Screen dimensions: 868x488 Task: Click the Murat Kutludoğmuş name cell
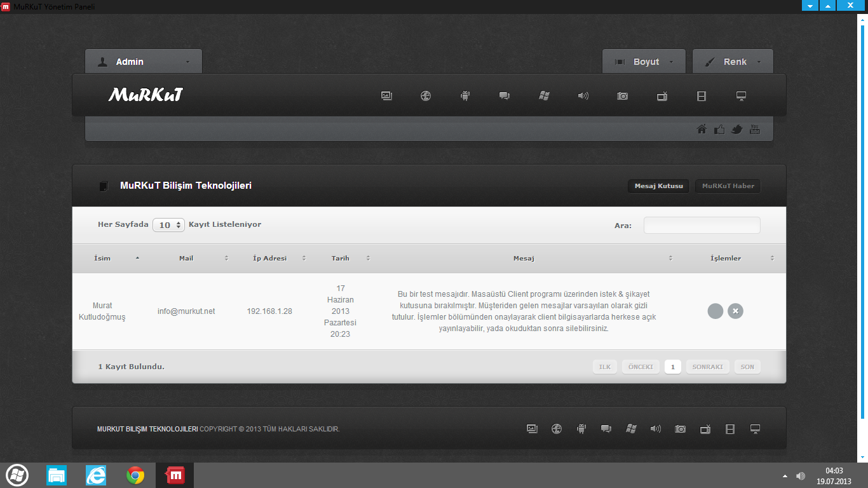pos(102,311)
